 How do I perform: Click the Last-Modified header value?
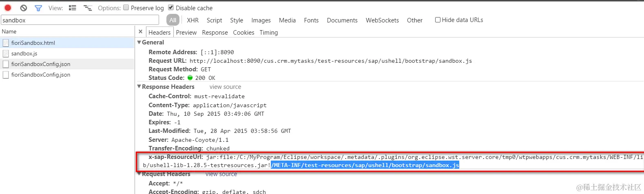pyautogui.click(x=242, y=131)
